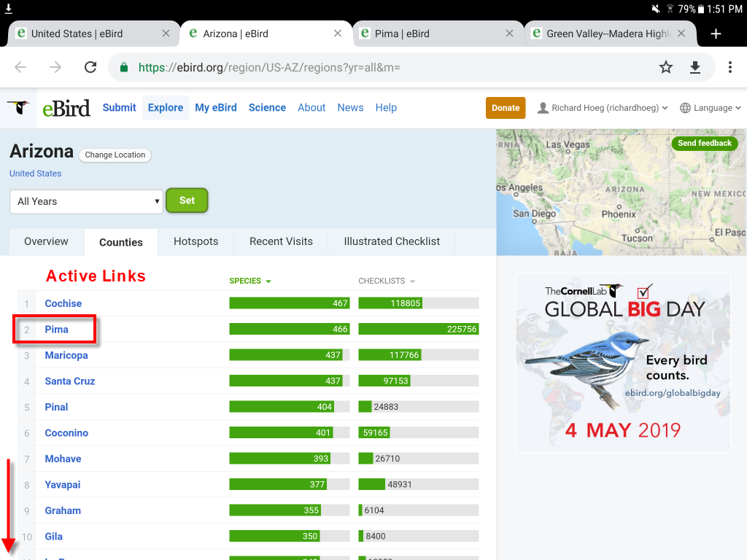Open a new browser tab
Image resolution: width=747 pixels, height=560 pixels.
[x=716, y=34]
